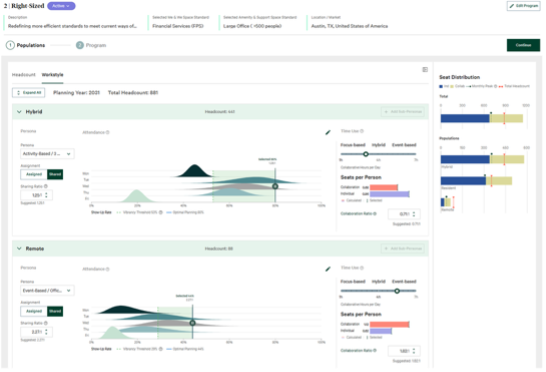Click the Remote collaboration seats red bar

coord(389,324)
